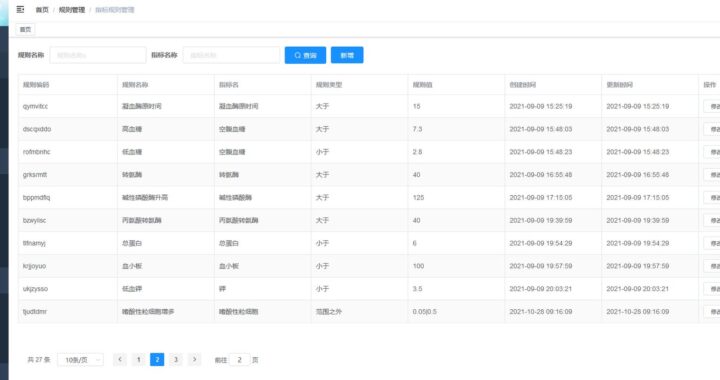Go to 首页 in the breadcrumb
The width and height of the screenshot is (720, 380).
tap(42, 10)
